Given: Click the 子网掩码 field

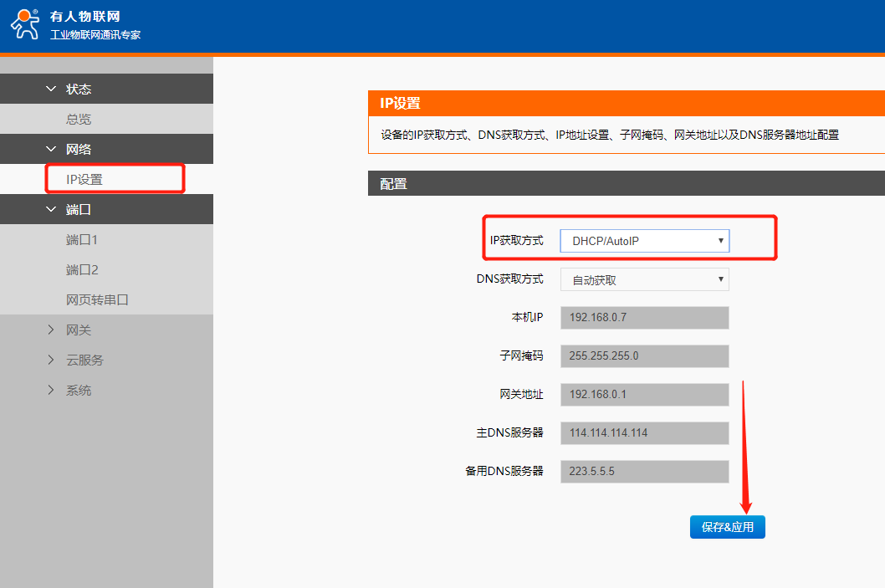Looking at the screenshot, I should (x=644, y=355).
